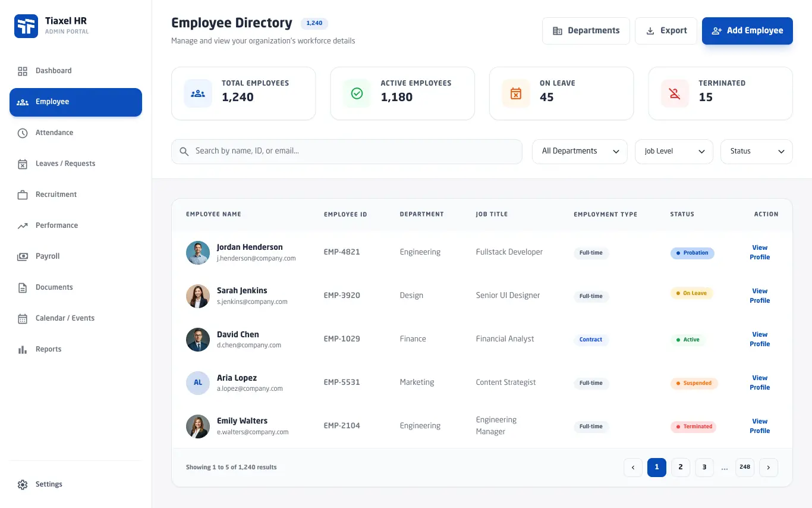Select page 1 in pagination
812x508 pixels.
tap(657, 468)
